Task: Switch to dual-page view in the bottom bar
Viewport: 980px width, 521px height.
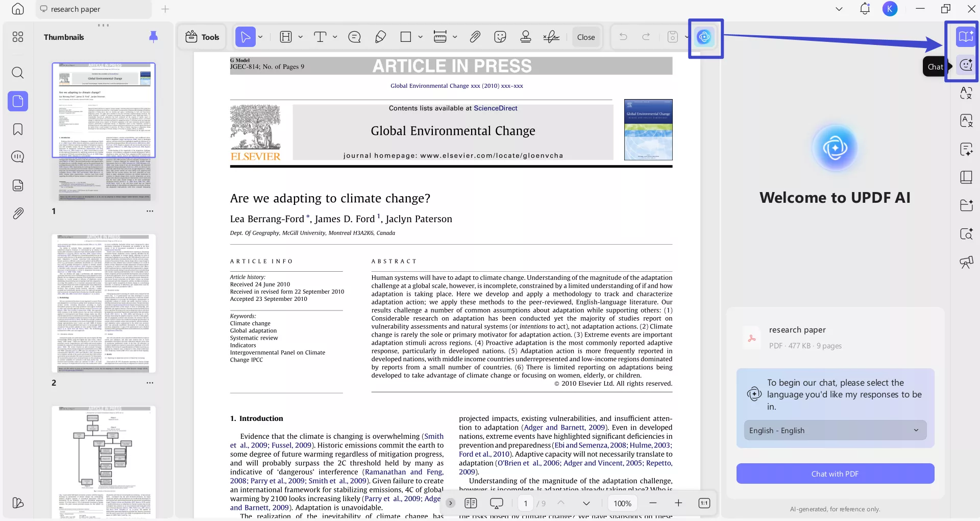Action: tap(471, 503)
